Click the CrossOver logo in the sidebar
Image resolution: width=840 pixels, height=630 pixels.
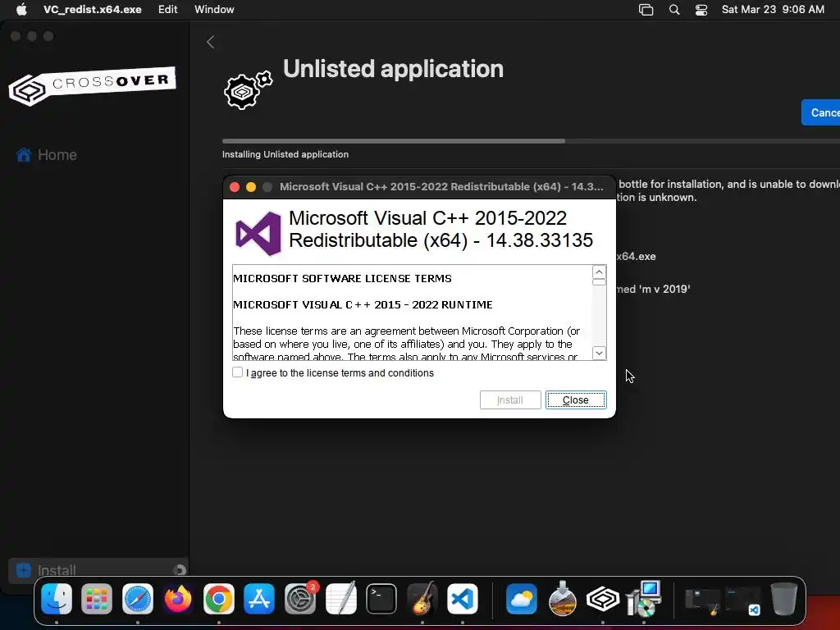[92, 85]
